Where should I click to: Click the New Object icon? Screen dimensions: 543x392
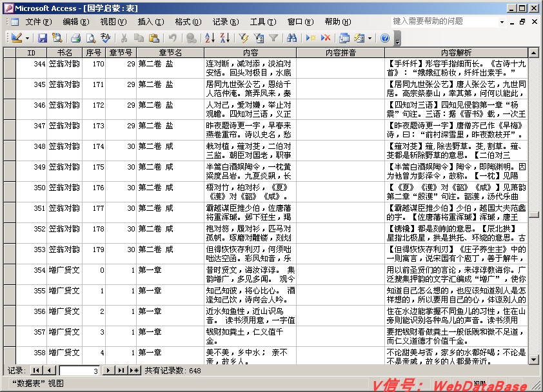pyautogui.click(x=359, y=38)
